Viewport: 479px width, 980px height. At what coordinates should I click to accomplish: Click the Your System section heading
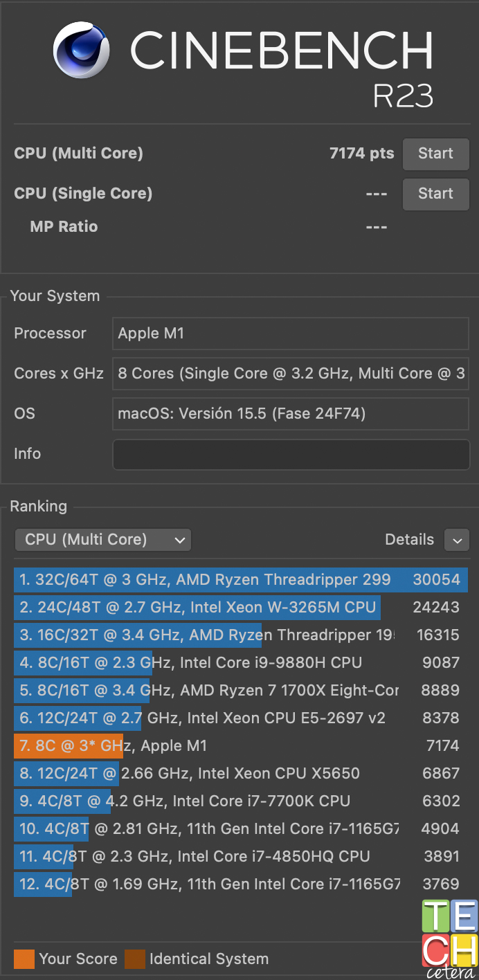55,296
